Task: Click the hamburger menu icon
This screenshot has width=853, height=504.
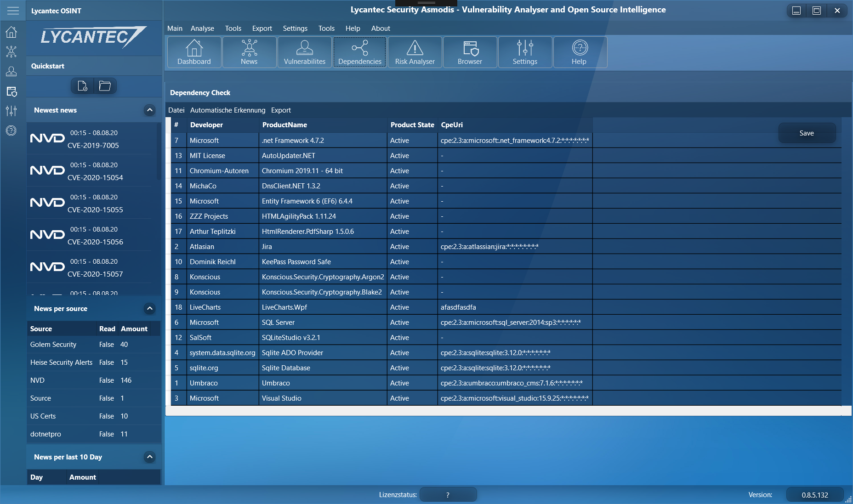Action: pos(13,11)
